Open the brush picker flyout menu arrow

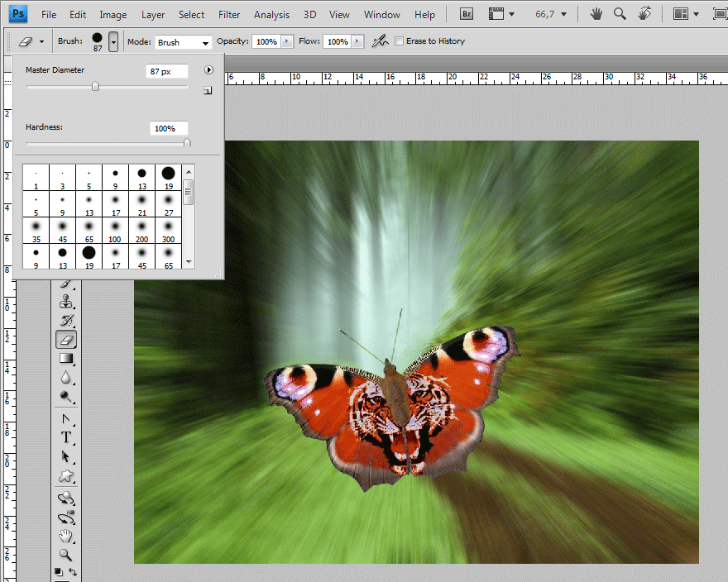click(x=208, y=69)
